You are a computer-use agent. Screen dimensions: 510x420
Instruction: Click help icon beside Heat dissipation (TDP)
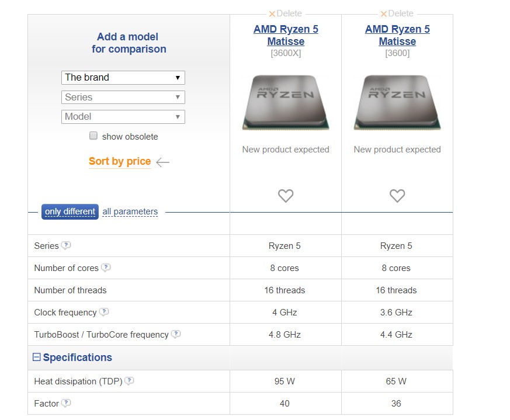point(129,381)
